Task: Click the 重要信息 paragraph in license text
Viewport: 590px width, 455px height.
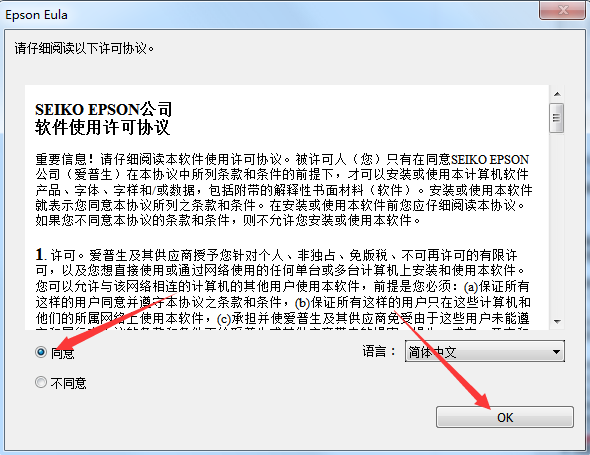Action: (x=284, y=190)
